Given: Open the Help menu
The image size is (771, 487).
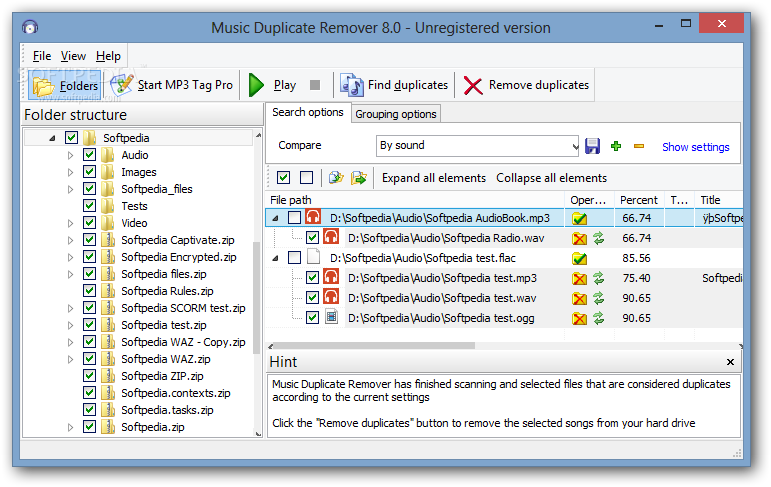Looking at the screenshot, I should point(108,56).
